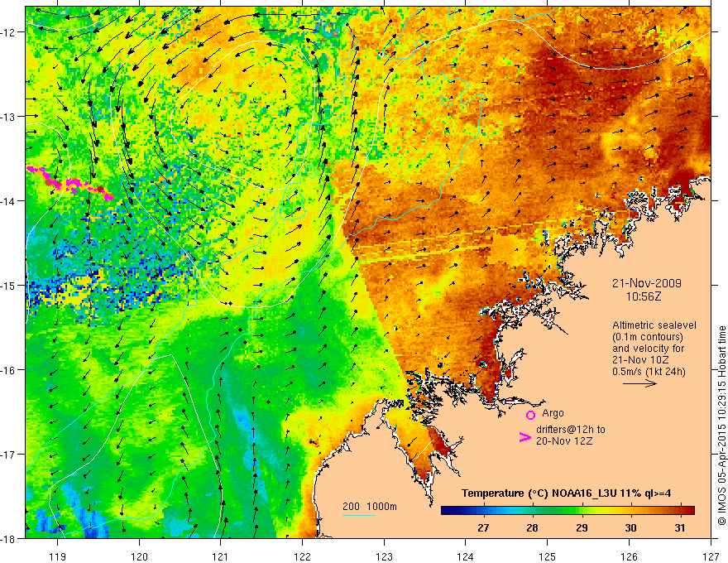Click the '(0.1m contours)' caption line
The image size is (728, 563).
(x=648, y=337)
